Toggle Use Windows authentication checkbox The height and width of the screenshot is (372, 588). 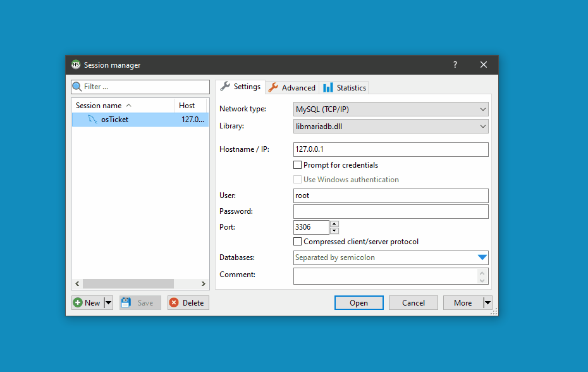[x=297, y=180]
